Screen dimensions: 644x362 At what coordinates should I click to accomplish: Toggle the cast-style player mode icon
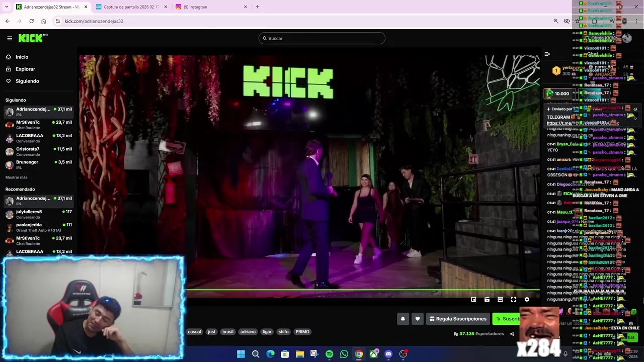click(x=487, y=300)
